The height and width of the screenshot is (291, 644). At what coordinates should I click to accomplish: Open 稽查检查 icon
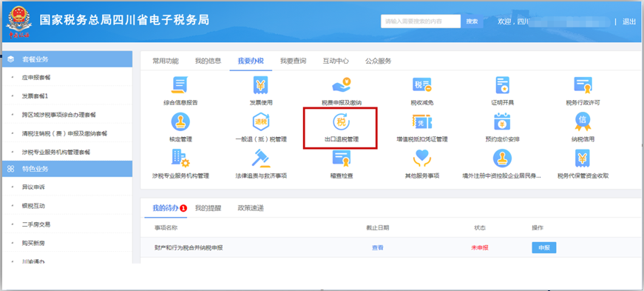[342, 158]
